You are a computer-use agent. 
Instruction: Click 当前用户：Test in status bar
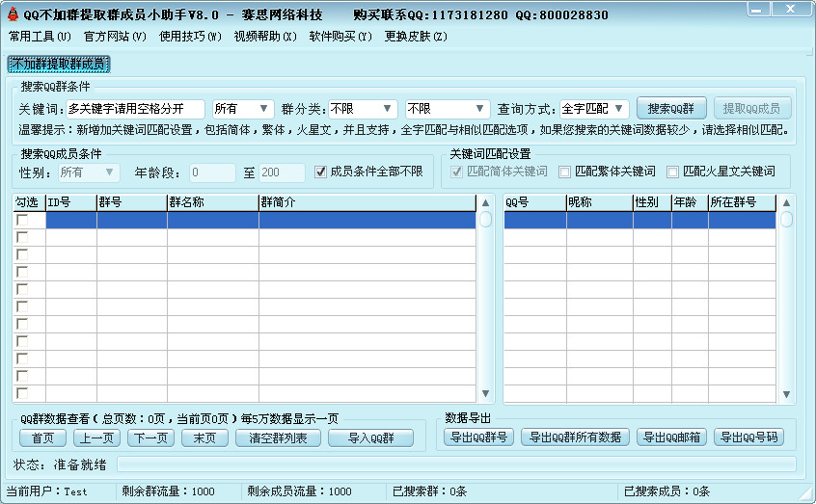click(x=46, y=491)
